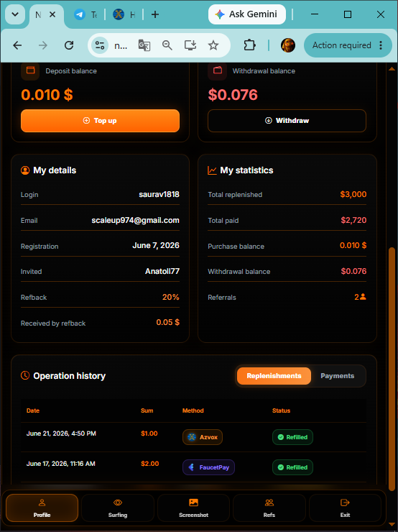The image size is (398, 532).
Task: Click the Google Translate icon in address bar
Action: (x=144, y=45)
